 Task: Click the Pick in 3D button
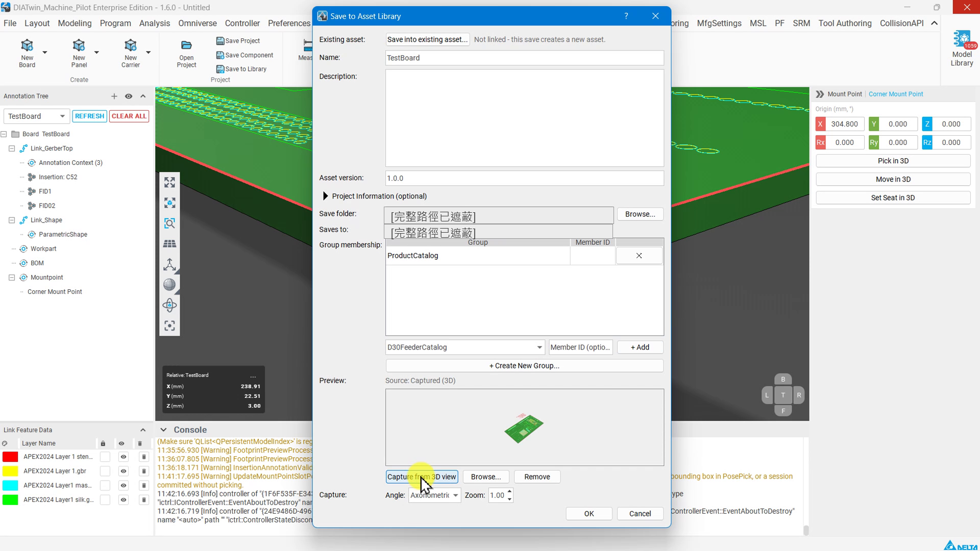[x=893, y=161]
